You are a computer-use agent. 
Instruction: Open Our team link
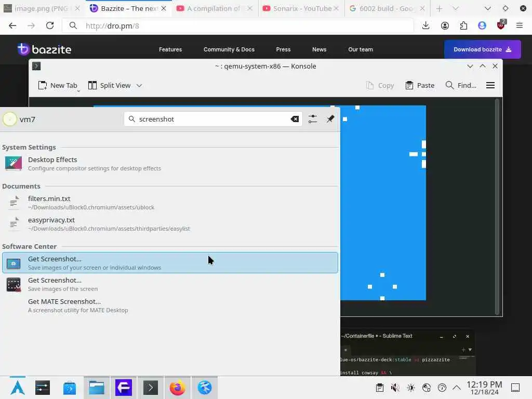point(361,49)
